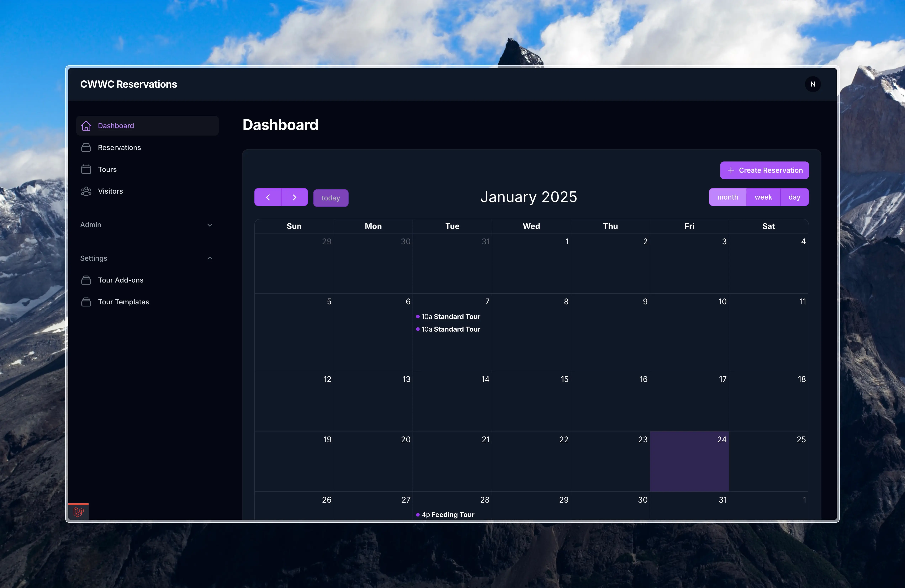Open the Reservations menu item
The height and width of the screenshot is (588, 905).
(119, 148)
